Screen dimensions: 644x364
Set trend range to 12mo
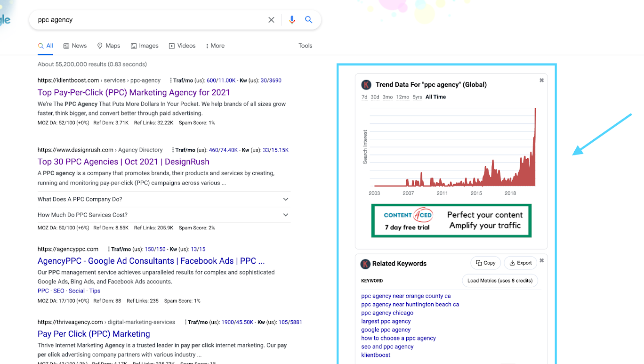[x=402, y=97]
